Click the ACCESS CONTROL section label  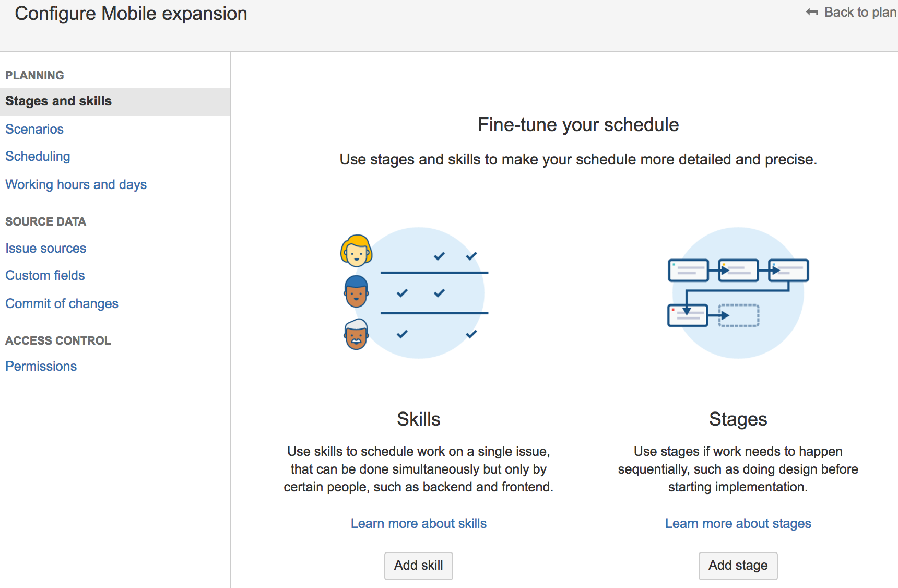pos(58,341)
